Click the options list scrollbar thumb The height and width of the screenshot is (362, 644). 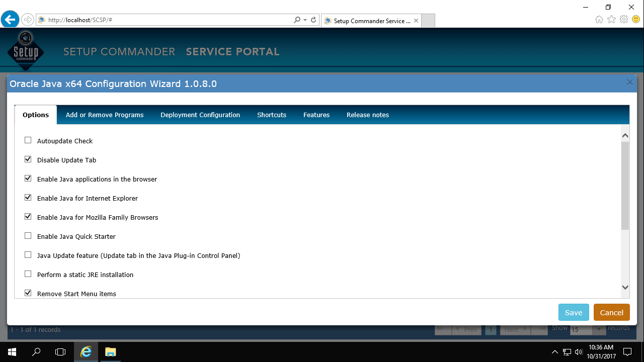[x=625, y=186]
